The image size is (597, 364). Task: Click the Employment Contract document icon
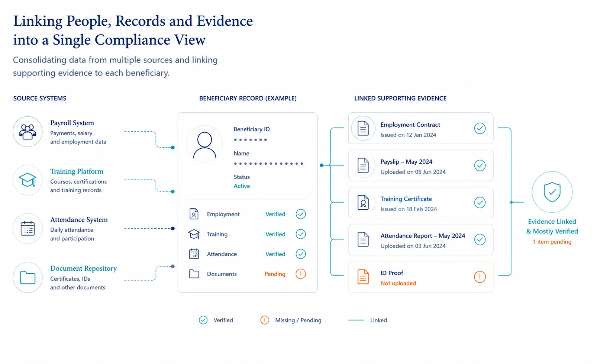pos(363,129)
